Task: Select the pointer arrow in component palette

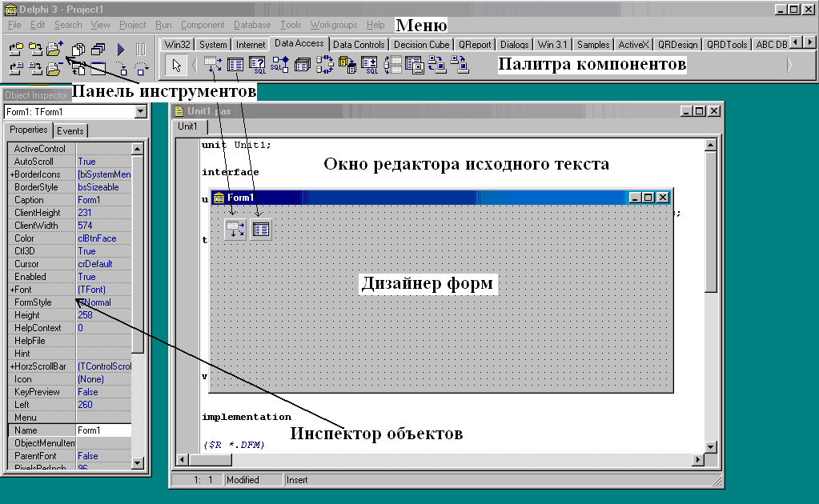Action: point(176,66)
